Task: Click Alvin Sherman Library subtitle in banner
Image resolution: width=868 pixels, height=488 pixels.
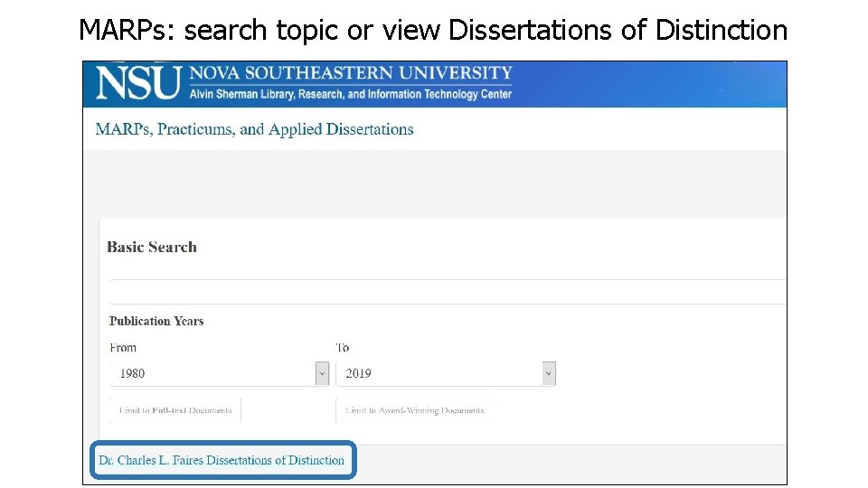Action: (351, 94)
